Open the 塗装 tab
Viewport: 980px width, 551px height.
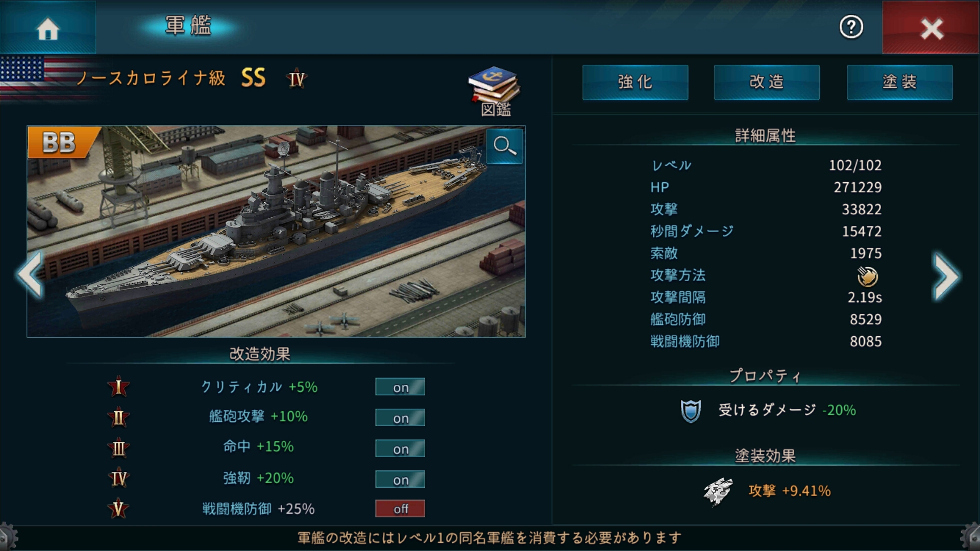tap(899, 82)
